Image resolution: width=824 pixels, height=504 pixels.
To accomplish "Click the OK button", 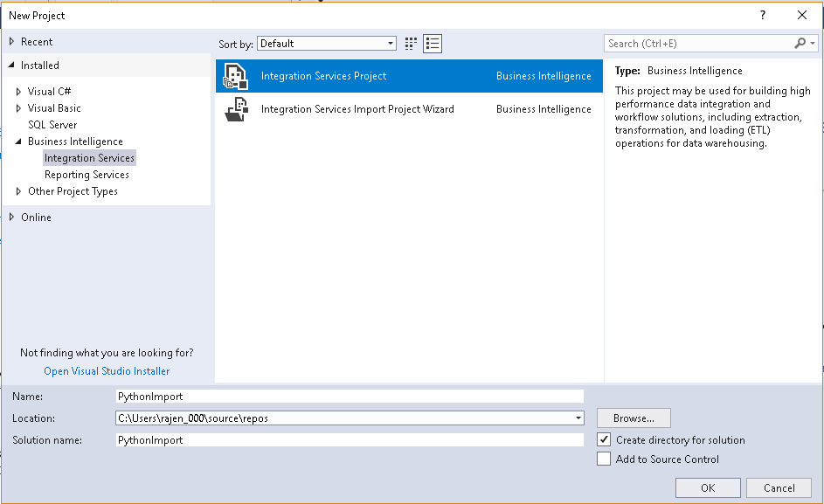I will (x=708, y=487).
